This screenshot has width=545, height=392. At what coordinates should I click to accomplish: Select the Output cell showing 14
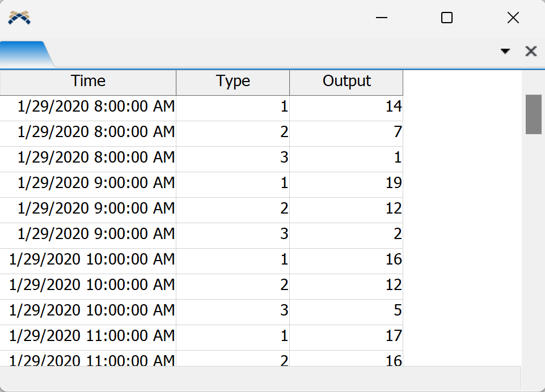point(346,106)
